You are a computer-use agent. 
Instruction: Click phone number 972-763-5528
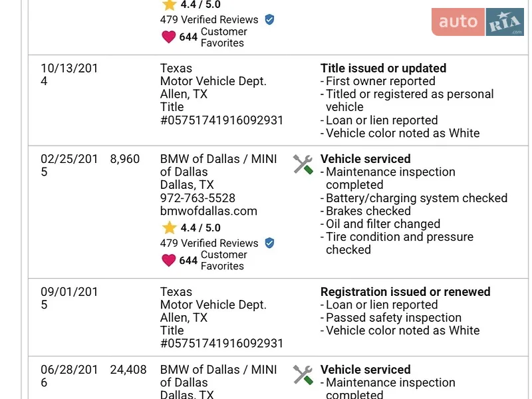[198, 198]
